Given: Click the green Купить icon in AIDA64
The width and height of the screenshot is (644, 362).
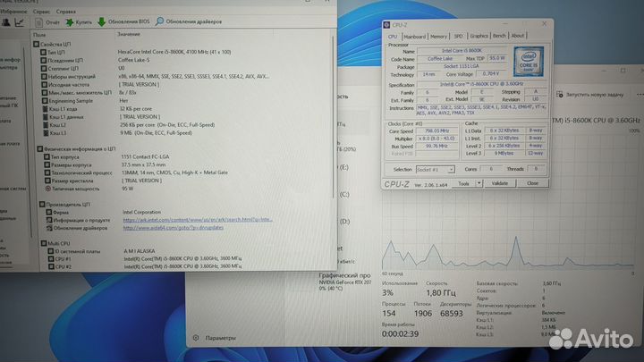Looking at the screenshot, I should pos(70,22).
